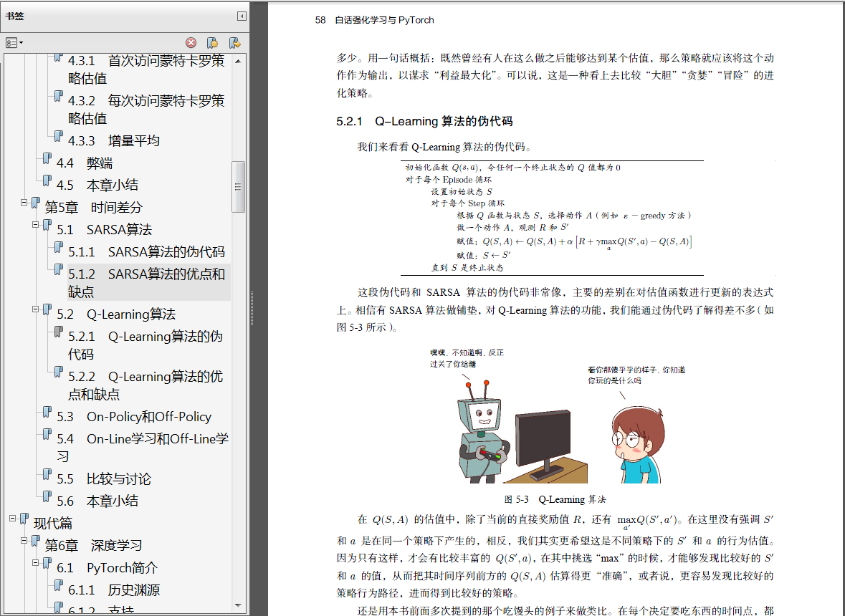Click the heading 5.2.1 Q-Learning 算法的伪代码
This screenshot has height=616, width=845.
pyautogui.click(x=424, y=122)
